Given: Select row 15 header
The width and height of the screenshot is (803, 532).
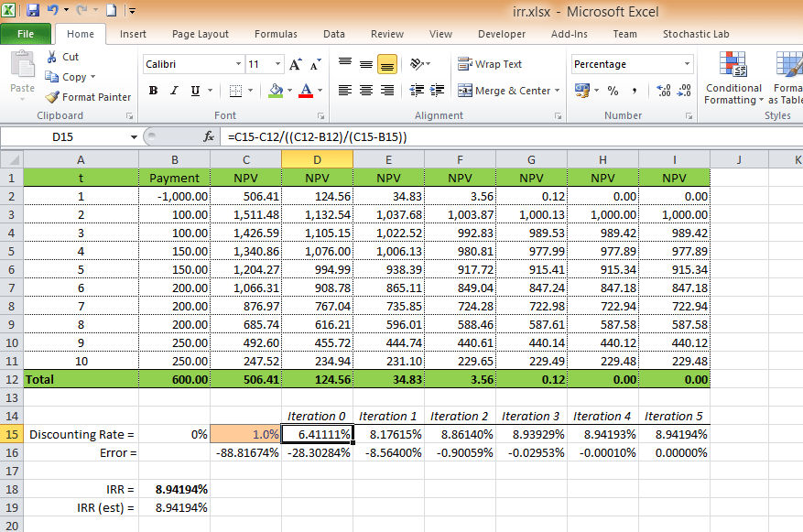Looking at the screenshot, I should pos(12,434).
